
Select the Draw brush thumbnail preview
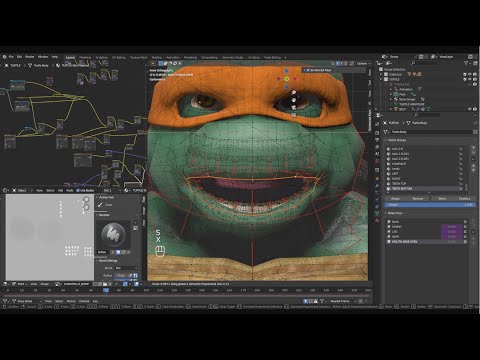coord(113,234)
